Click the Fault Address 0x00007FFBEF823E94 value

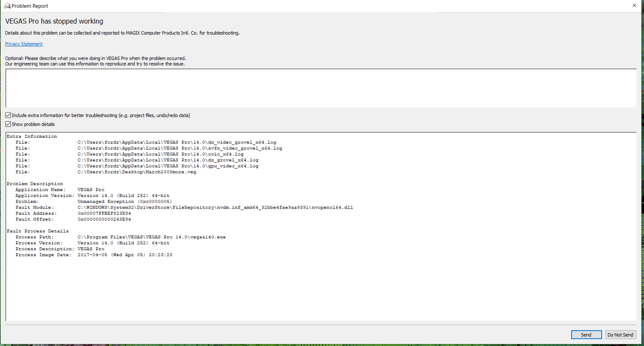point(104,213)
